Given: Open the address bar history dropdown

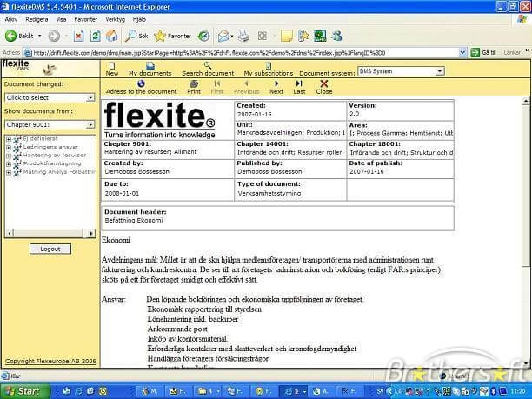Looking at the screenshot, I should [x=462, y=52].
